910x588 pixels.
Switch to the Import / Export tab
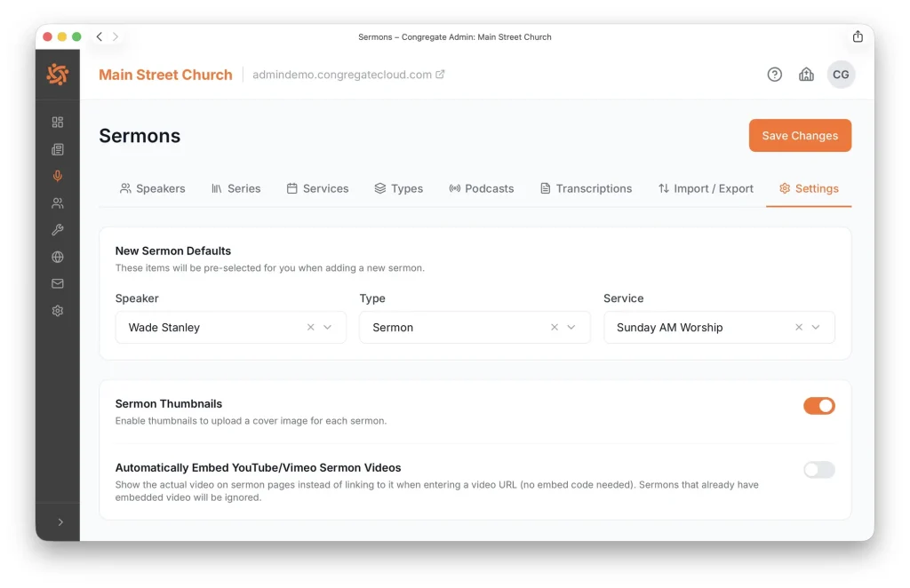pos(705,188)
